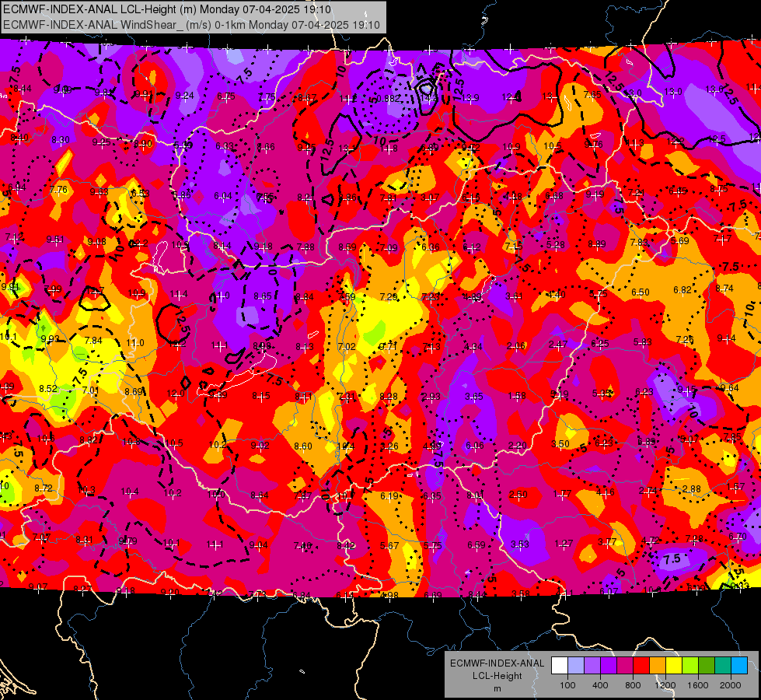Click the grid value 8.89
761x700 pixels.
(x=597, y=244)
